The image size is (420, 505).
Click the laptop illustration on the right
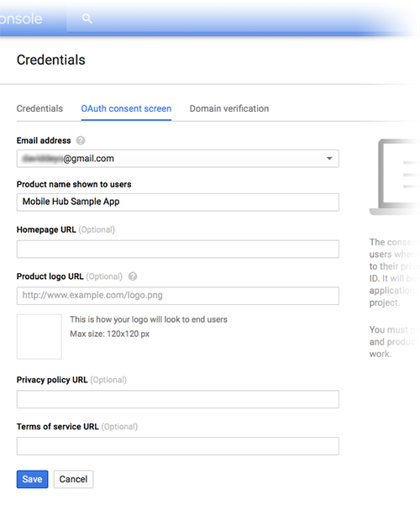coord(395,177)
